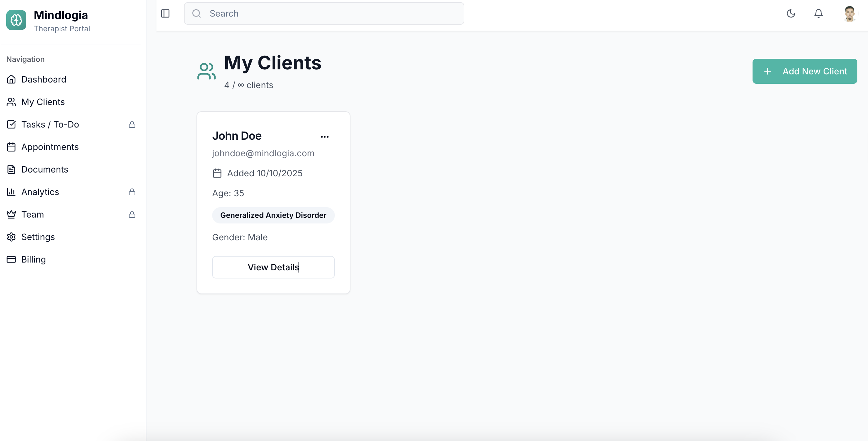Open the notifications bell
Screen dimensions: 868x441
(818, 13)
